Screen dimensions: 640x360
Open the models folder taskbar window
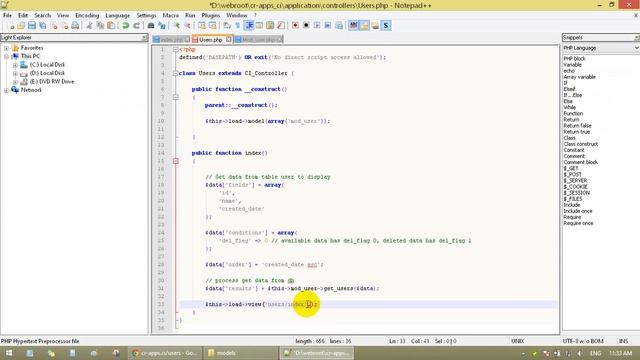pyautogui.click(x=241, y=353)
